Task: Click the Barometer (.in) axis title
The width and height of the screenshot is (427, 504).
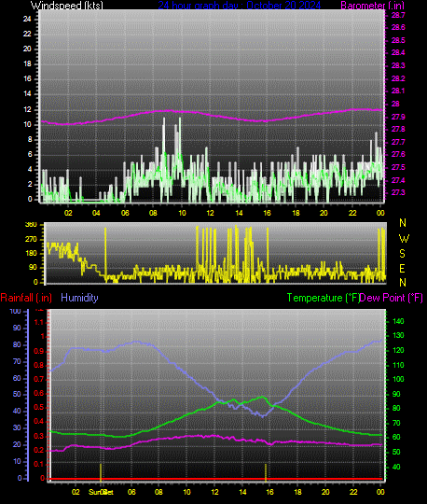Action: tap(372, 6)
